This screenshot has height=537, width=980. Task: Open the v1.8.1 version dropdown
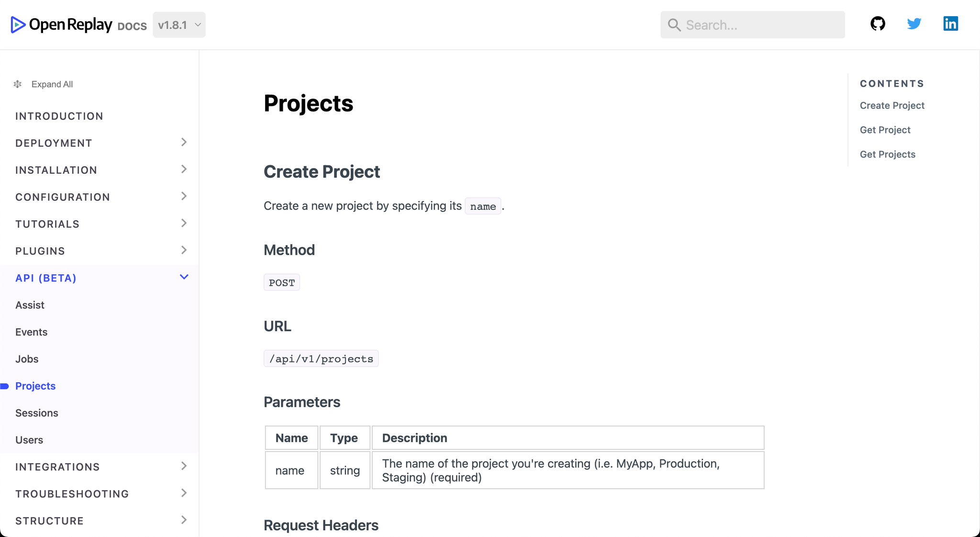179,25
